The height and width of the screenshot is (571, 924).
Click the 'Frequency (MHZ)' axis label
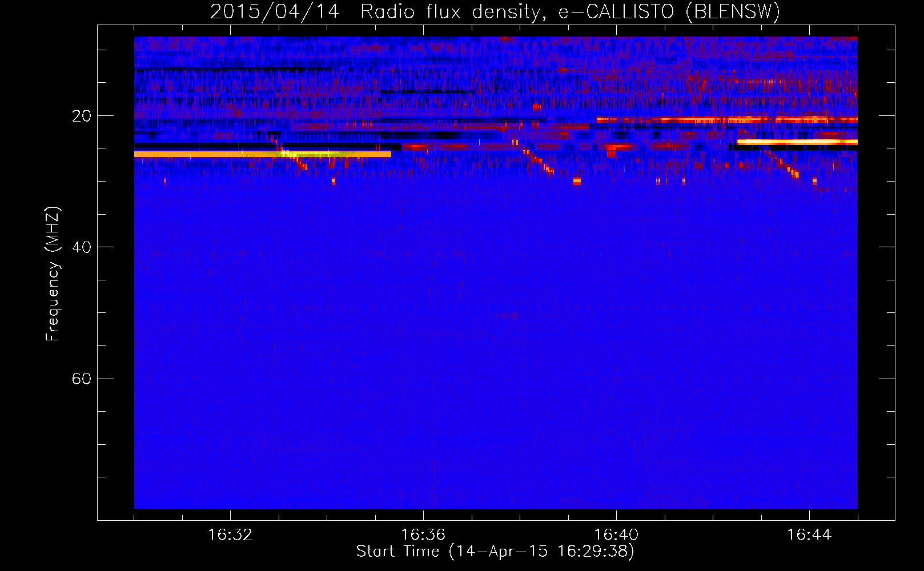[x=52, y=274]
